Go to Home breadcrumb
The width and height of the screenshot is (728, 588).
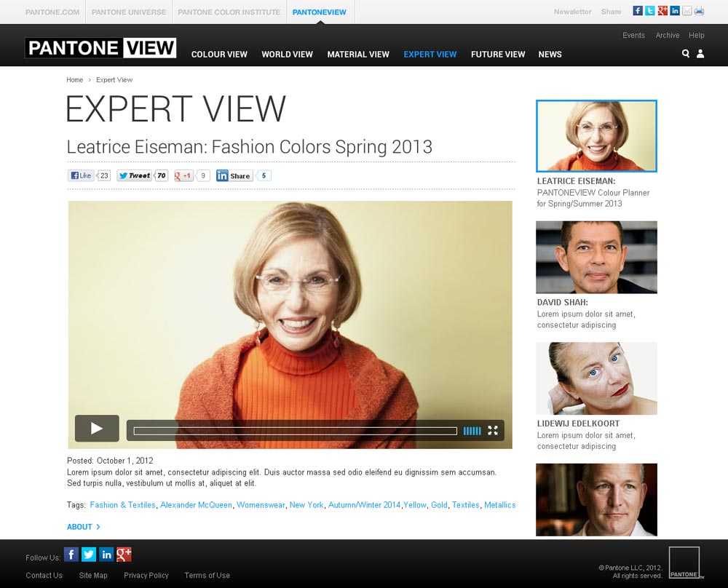click(x=75, y=80)
